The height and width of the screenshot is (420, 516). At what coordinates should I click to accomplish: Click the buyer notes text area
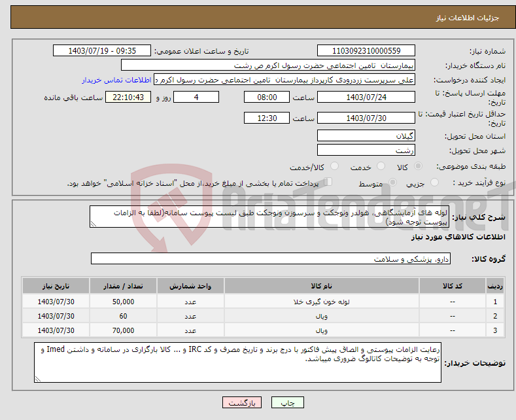click(237, 362)
